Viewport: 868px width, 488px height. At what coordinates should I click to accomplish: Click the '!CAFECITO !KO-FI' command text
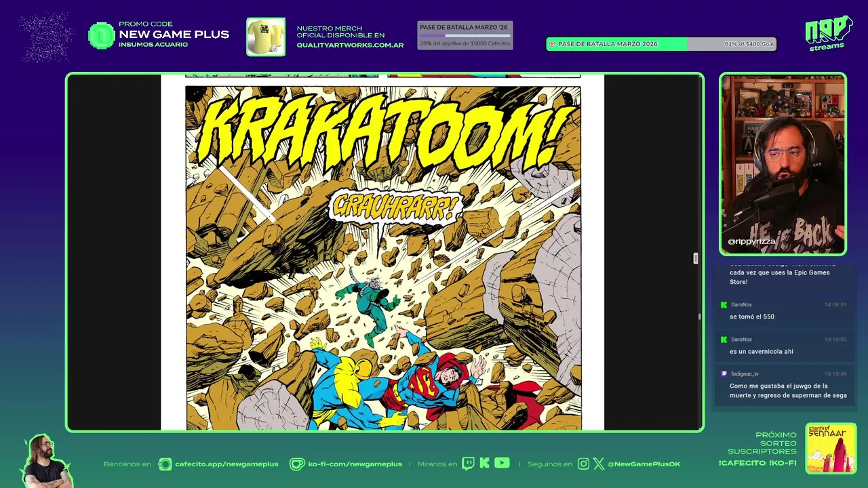coord(757,463)
